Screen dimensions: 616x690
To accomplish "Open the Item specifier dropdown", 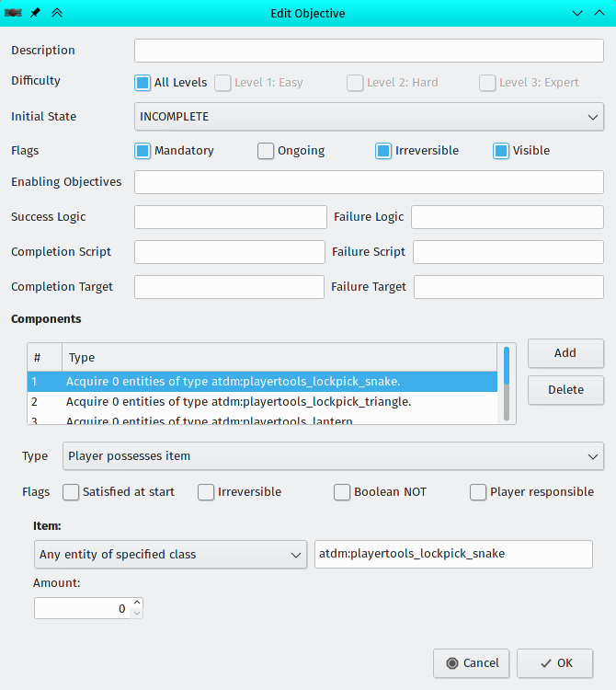I will pyautogui.click(x=169, y=555).
